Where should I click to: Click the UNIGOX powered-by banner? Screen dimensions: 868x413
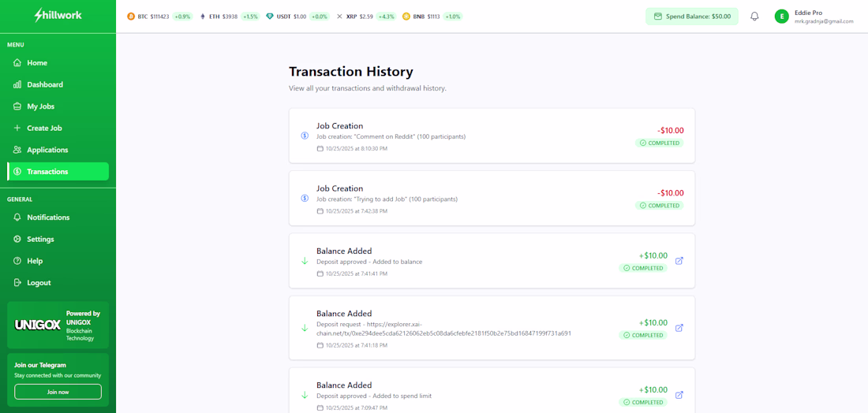[x=58, y=325]
